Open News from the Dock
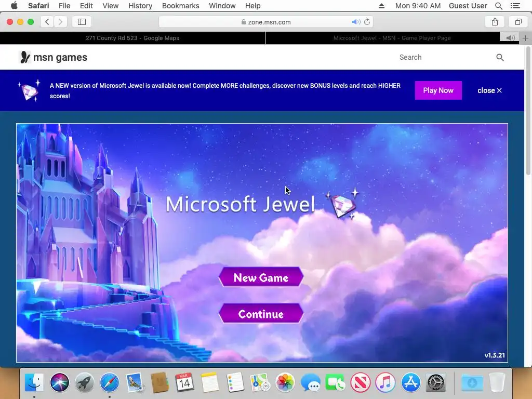This screenshot has height=399, width=532. tap(361, 382)
